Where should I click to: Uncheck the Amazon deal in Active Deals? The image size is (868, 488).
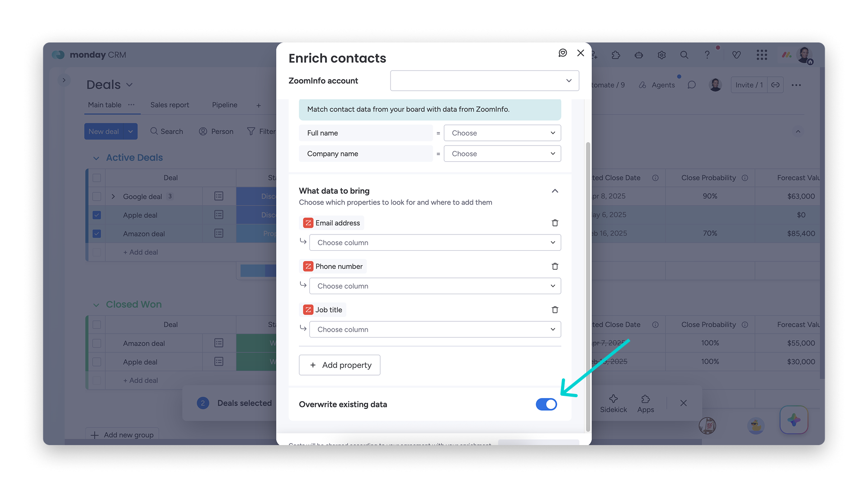click(x=97, y=234)
